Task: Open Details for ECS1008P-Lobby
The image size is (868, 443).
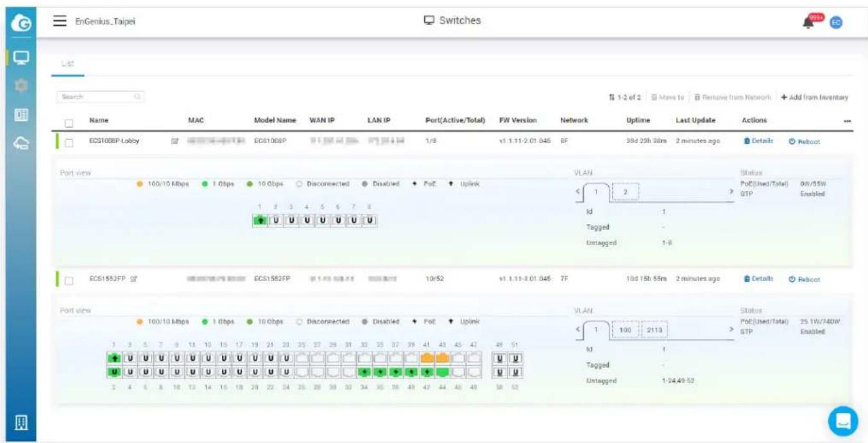Action: (x=758, y=141)
